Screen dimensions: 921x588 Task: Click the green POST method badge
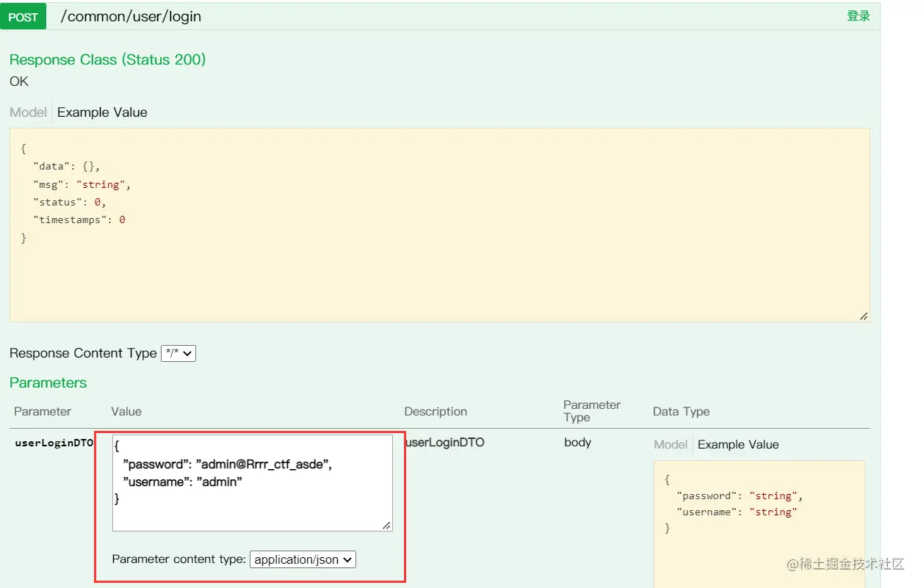coord(23,16)
